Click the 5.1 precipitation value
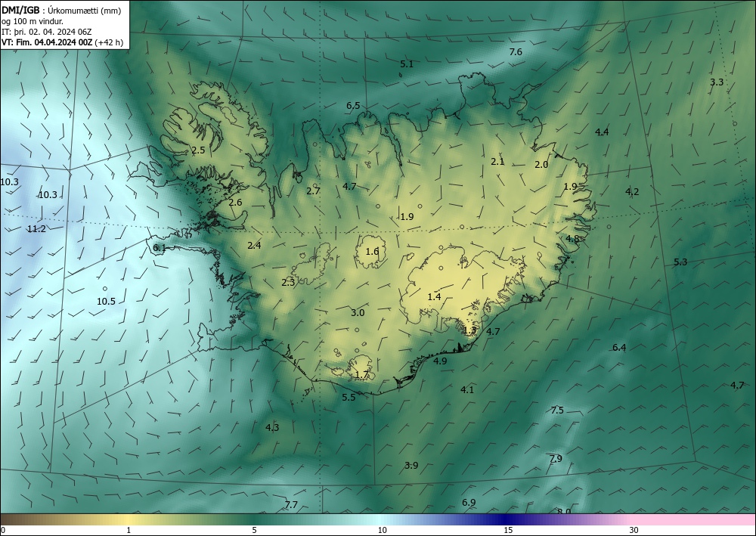Viewport: 756px width, 536px height. (x=407, y=64)
